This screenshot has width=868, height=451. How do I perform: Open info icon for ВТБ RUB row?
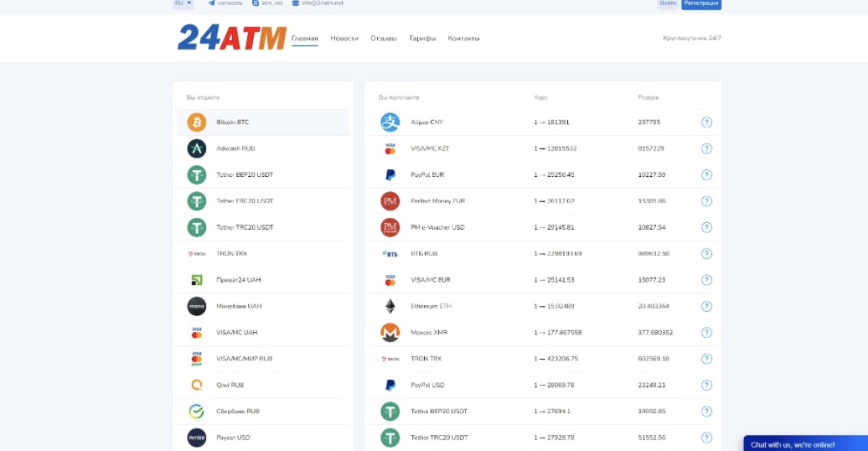pyautogui.click(x=706, y=254)
